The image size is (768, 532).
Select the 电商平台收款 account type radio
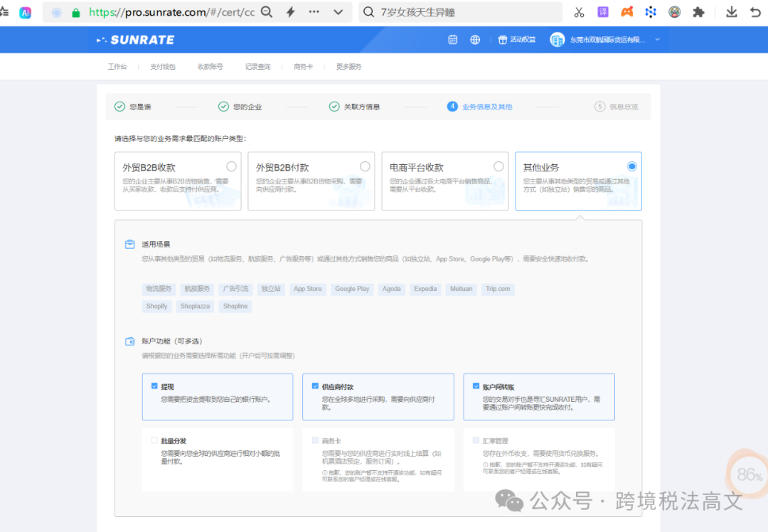pyautogui.click(x=498, y=166)
